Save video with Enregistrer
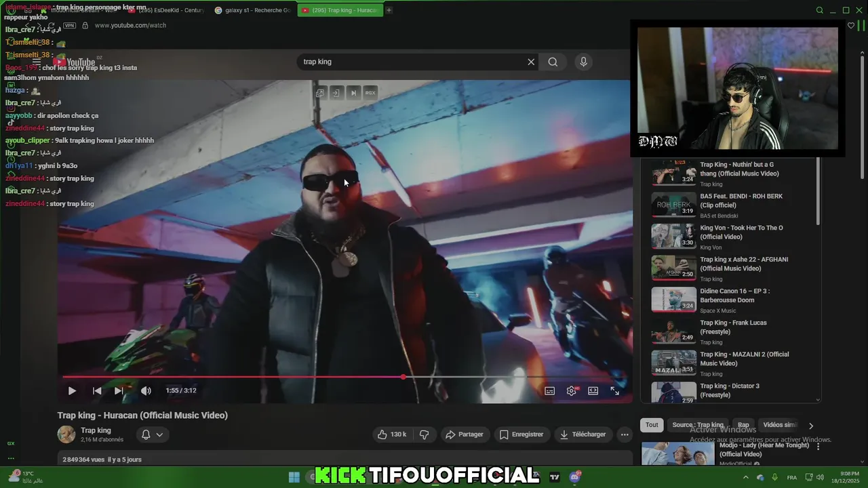The image size is (868, 488). (521, 434)
